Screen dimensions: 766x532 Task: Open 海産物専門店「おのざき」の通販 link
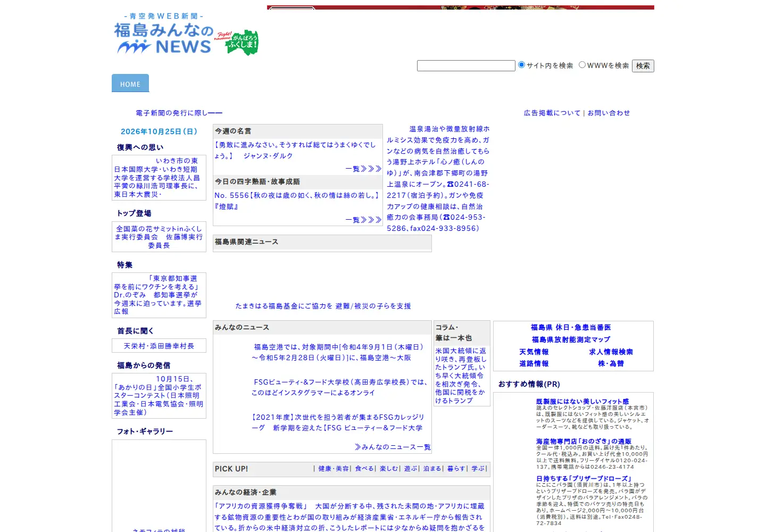click(x=584, y=442)
